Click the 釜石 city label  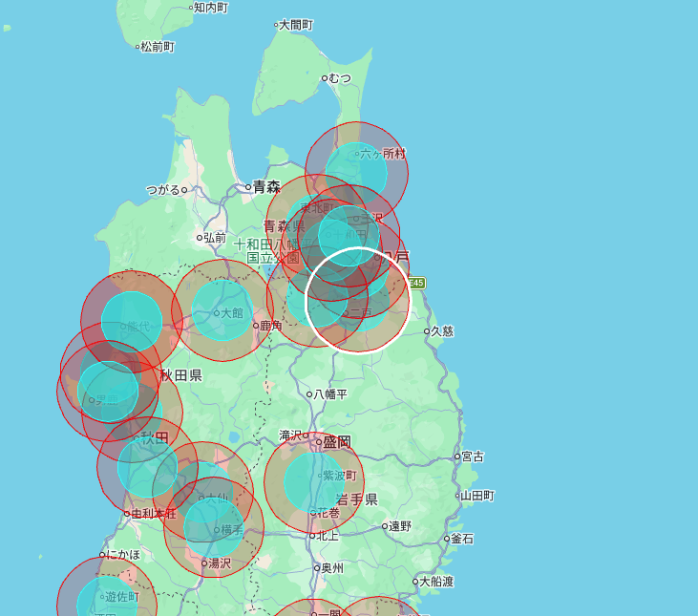(461, 539)
